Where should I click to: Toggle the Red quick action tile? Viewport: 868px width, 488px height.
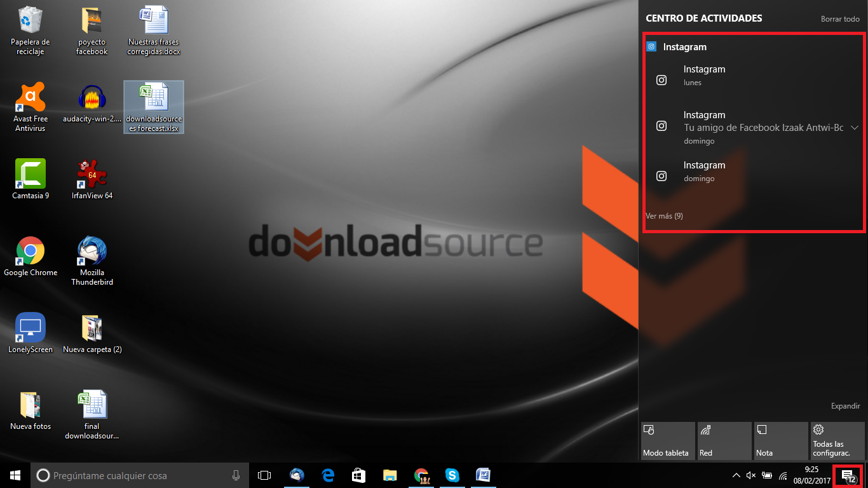(x=724, y=441)
